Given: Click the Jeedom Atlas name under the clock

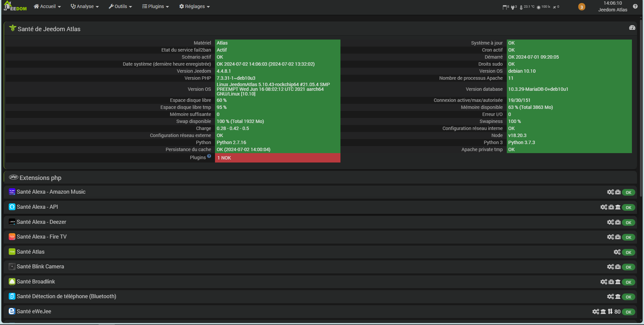Looking at the screenshot, I should click(612, 10).
